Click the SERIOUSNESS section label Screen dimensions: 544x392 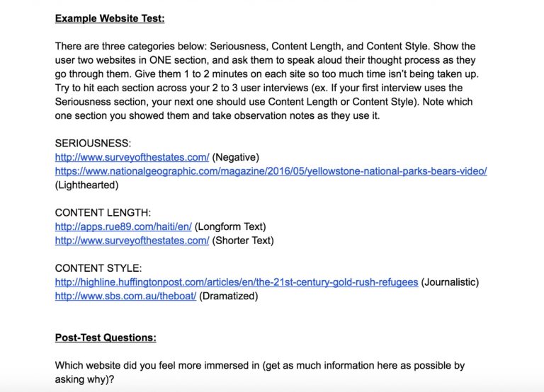(x=93, y=144)
